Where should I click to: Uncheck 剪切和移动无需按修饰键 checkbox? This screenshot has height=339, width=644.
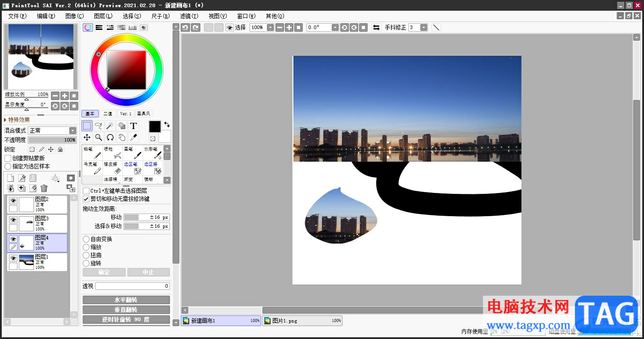click(86, 199)
